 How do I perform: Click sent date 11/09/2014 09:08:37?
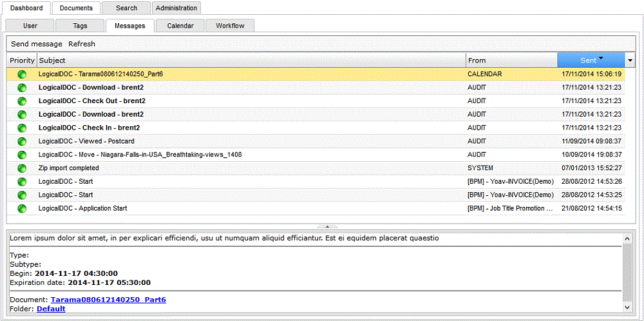pos(591,141)
